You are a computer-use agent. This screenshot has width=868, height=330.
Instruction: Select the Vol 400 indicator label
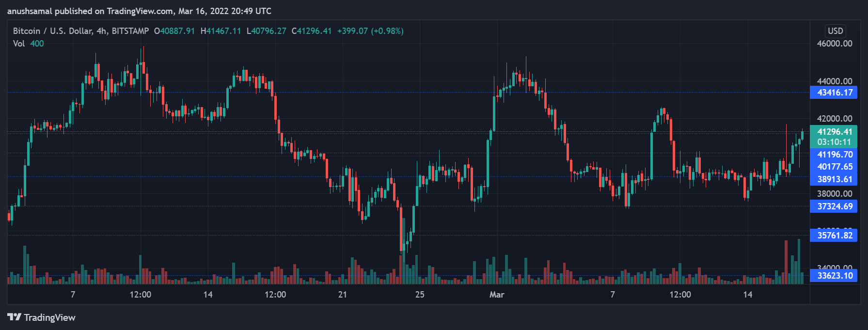point(28,44)
